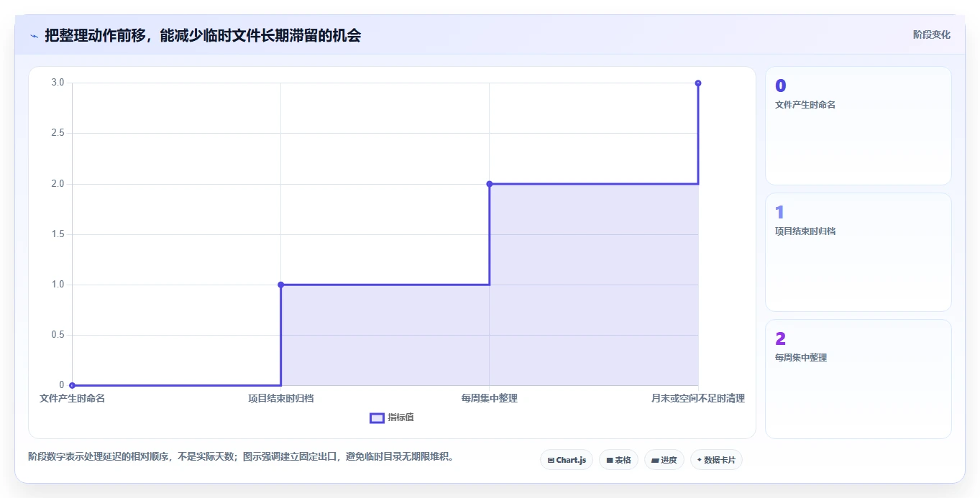The width and height of the screenshot is (980, 498).
Task: Click the y-axis value 0.5
Action: (58, 335)
